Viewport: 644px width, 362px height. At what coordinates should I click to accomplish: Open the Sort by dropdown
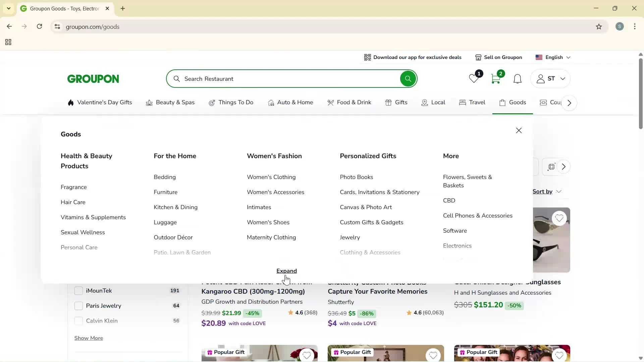547,191
